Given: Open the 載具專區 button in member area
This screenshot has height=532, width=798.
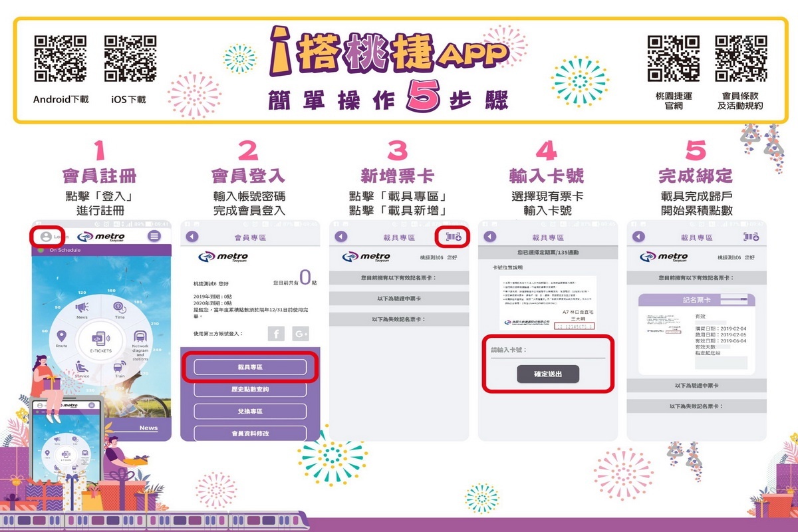Looking at the screenshot, I should pos(250,367).
